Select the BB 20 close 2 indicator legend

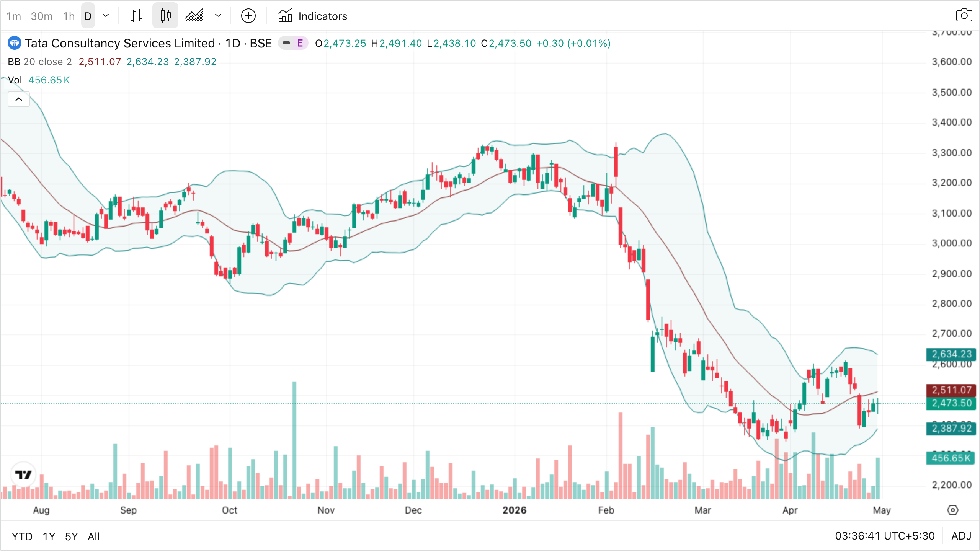(40, 62)
